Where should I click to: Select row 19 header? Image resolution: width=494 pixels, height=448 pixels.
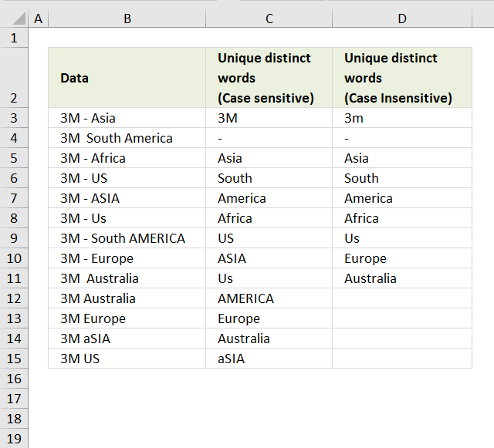click(14, 439)
